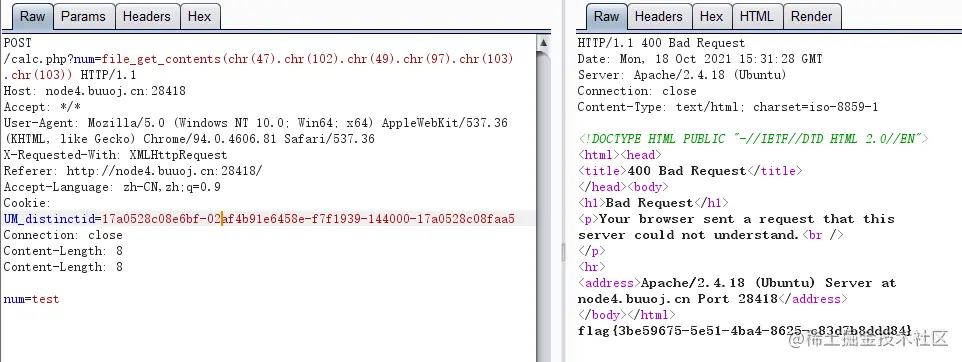This screenshot has width=962, height=362.
Task: Click the POST method line
Action: click(17, 43)
